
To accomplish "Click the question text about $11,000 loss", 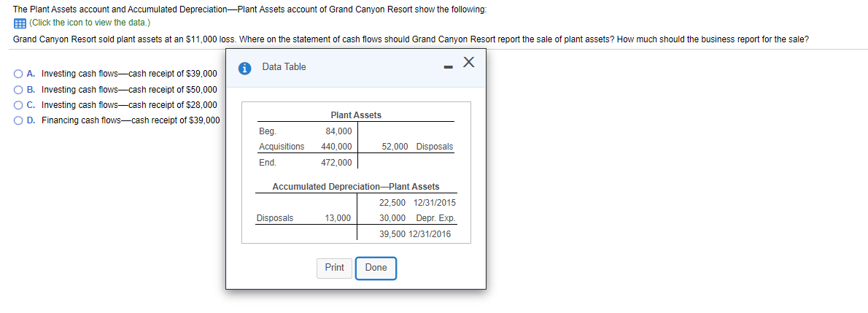I will [411, 40].
